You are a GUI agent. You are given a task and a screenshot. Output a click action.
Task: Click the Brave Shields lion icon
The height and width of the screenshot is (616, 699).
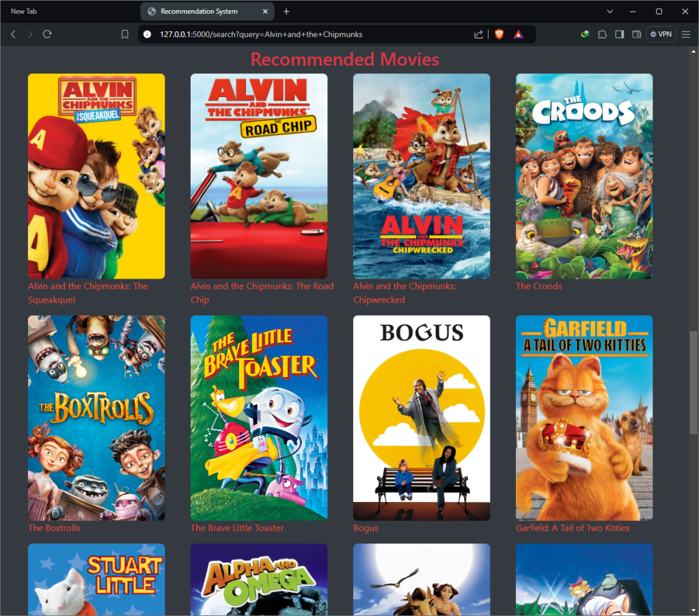click(x=499, y=34)
